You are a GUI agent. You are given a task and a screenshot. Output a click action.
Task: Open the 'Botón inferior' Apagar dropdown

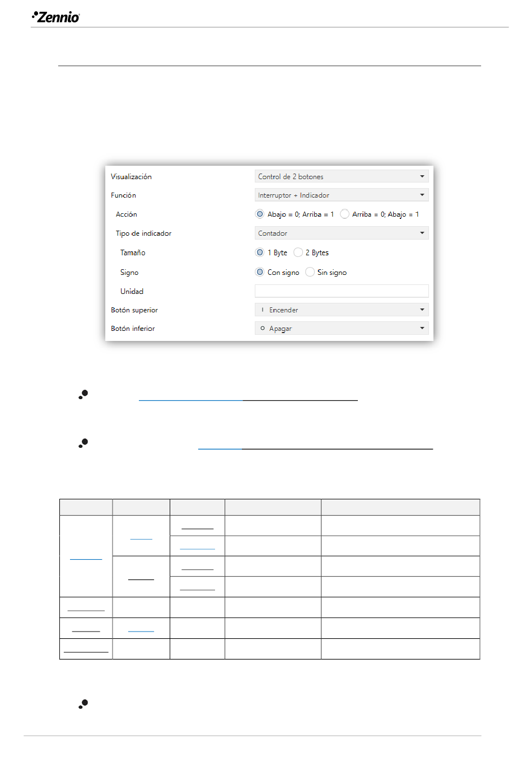click(x=341, y=328)
